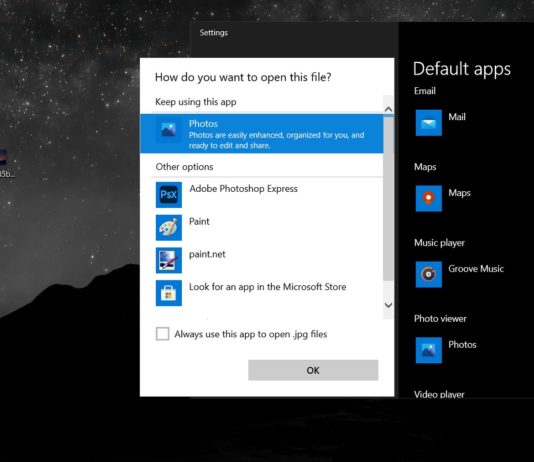Select the Photos app icon in dialog
The image size is (534, 462).
pyautogui.click(x=169, y=130)
